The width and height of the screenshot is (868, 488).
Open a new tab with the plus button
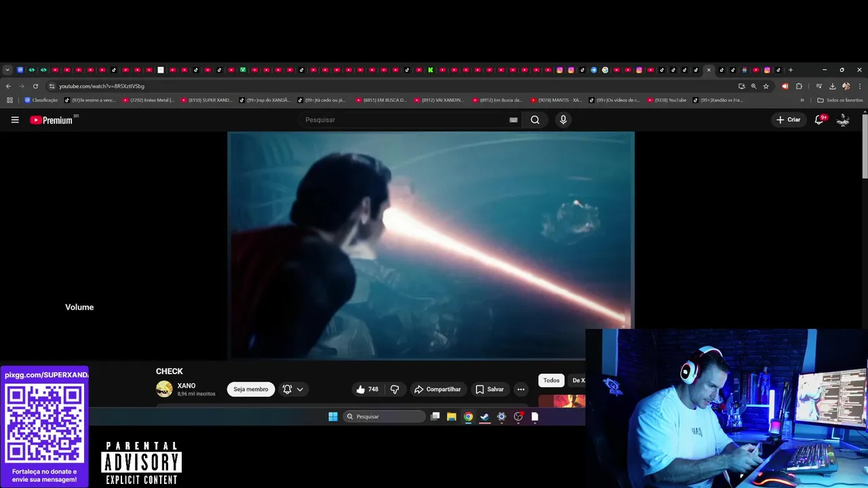coord(790,70)
